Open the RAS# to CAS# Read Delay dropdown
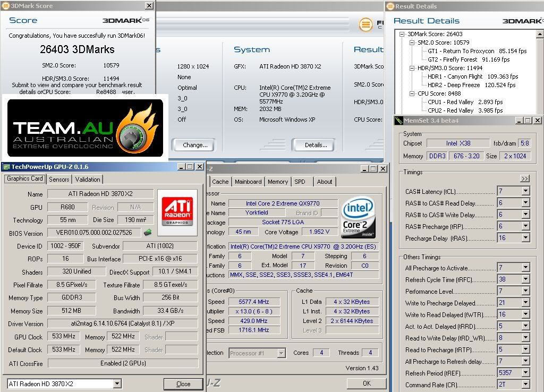 point(525,202)
